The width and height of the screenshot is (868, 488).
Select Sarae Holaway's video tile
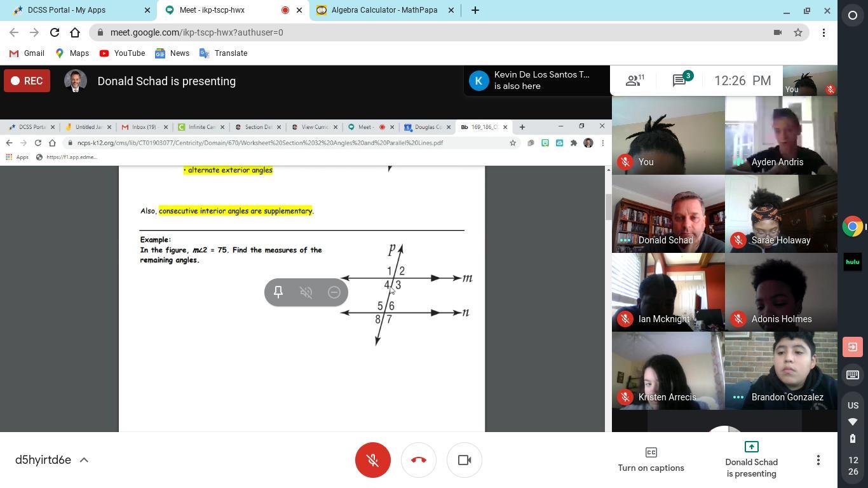781,214
